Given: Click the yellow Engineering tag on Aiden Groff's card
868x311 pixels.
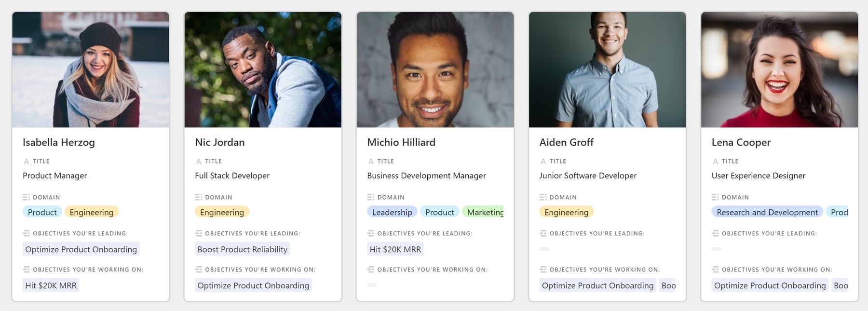Looking at the screenshot, I should tap(566, 212).
